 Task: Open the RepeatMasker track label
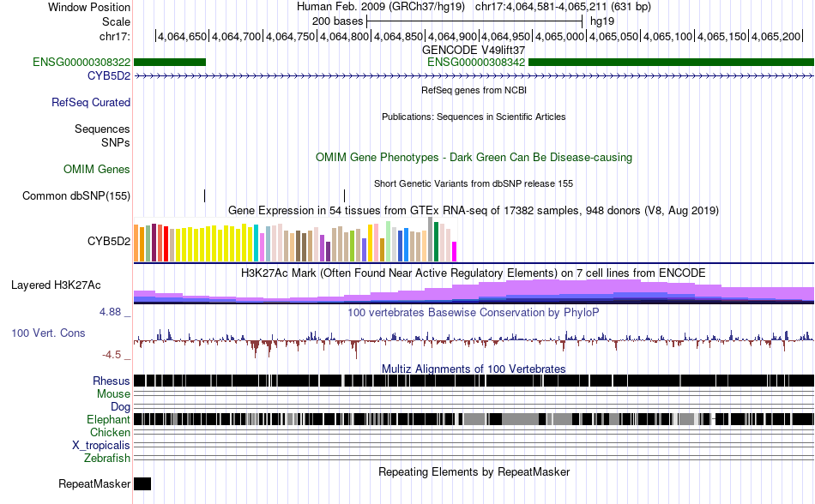94,483
